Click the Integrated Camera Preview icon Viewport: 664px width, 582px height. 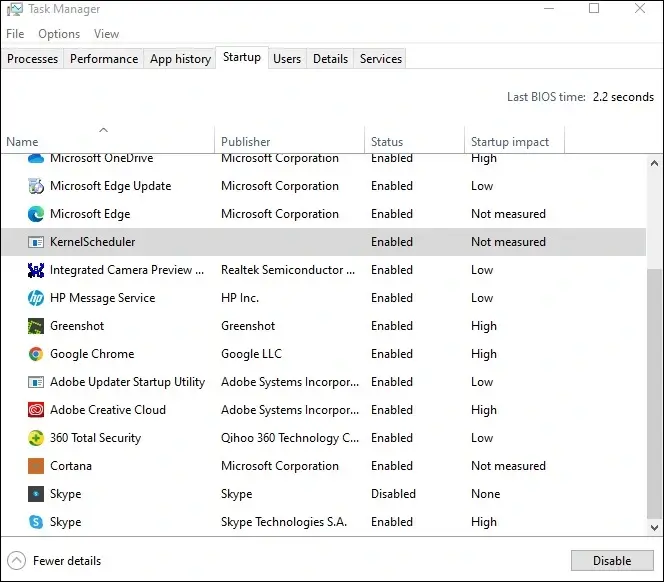(x=36, y=270)
